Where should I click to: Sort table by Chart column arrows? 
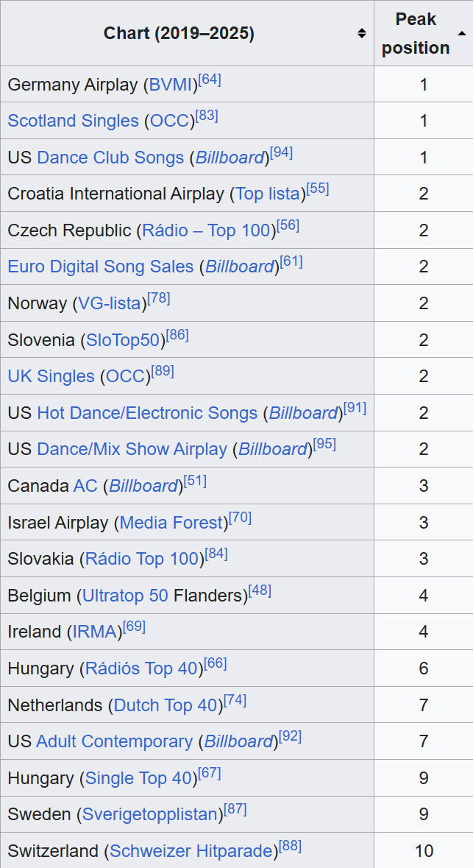click(x=361, y=34)
